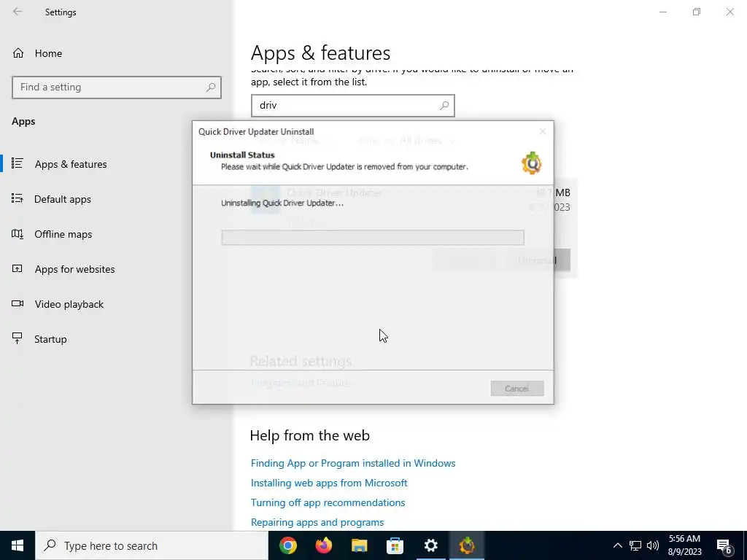Click the search magnifier in app list filter
This screenshot has height=560, width=747.
pyautogui.click(x=444, y=105)
